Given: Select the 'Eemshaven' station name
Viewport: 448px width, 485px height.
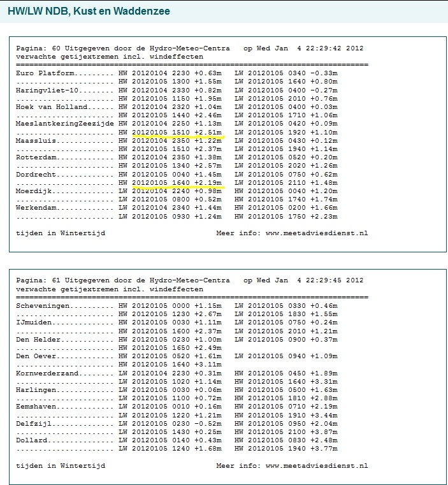Looking at the screenshot, I should (x=36, y=407).
